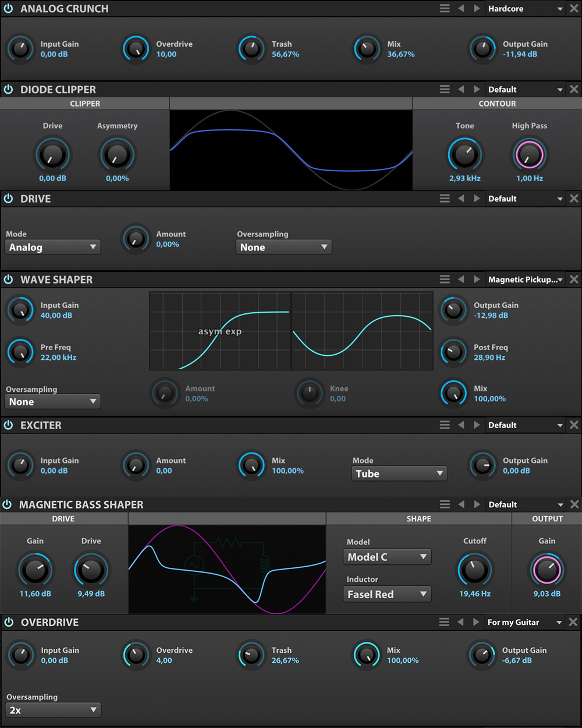Open Drive Mode Analog dropdown

click(x=53, y=247)
